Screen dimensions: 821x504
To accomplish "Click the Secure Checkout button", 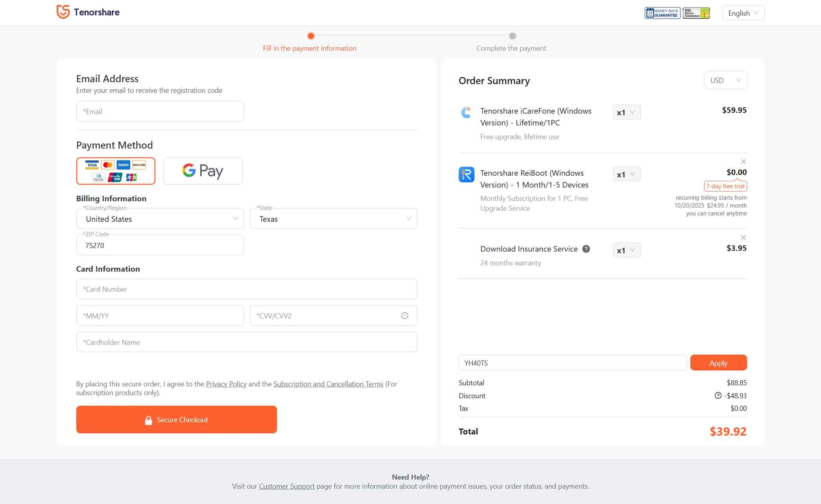I will pos(176,419).
